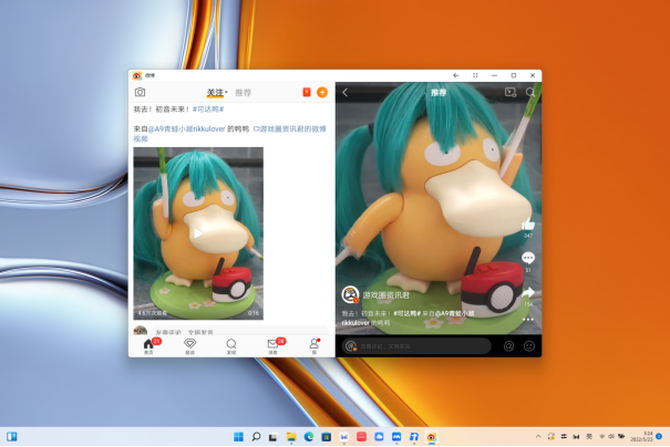This screenshot has width=670, height=447.
Task: Tap the orange plus compose button
Action: point(322,92)
